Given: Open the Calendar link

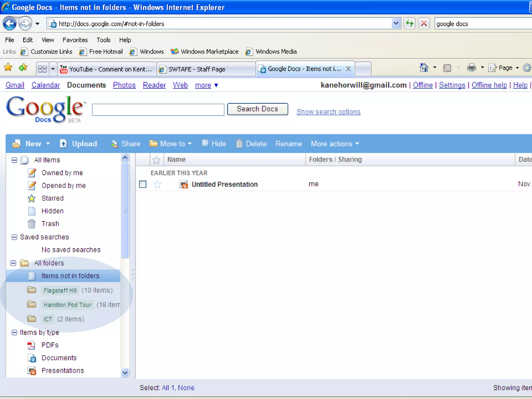Looking at the screenshot, I should point(46,85).
